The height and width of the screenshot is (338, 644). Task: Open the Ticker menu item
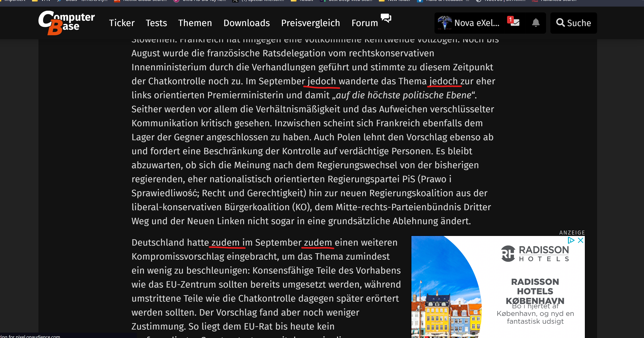point(122,23)
